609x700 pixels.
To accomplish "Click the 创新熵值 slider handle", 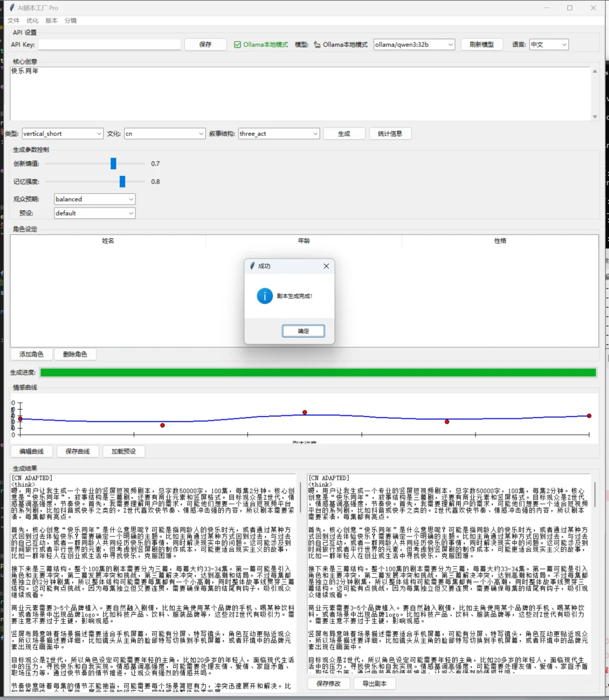I will click(x=113, y=163).
